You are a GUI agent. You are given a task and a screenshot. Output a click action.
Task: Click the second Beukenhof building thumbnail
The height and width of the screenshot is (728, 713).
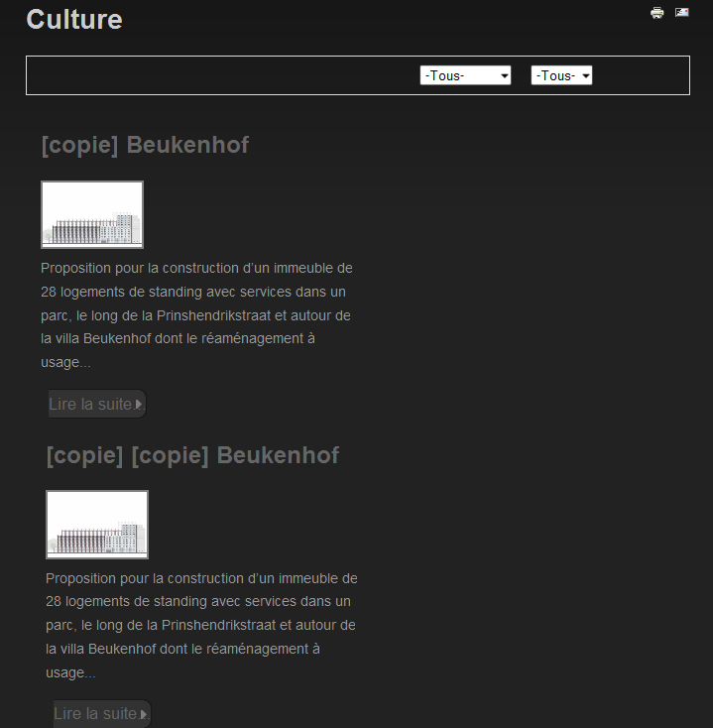(97, 524)
